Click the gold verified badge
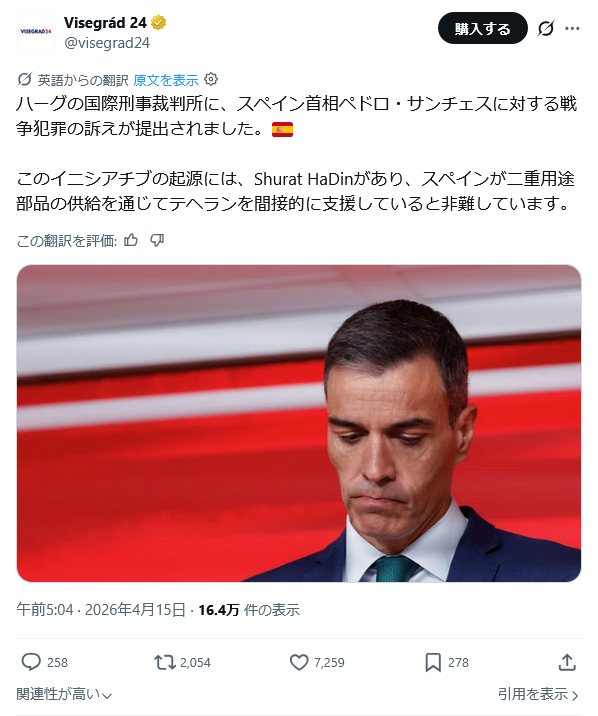The height and width of the screenshot is (716, 598). (x=158, y=22)
